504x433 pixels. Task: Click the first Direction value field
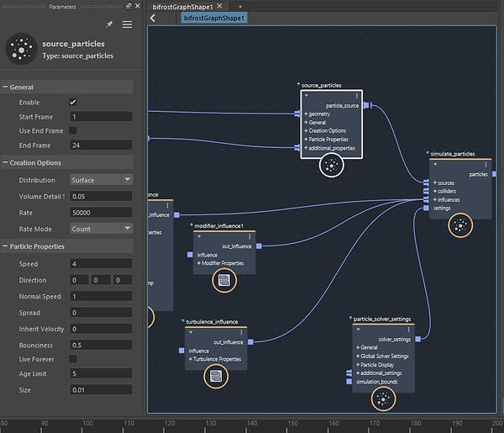(79, 280)
